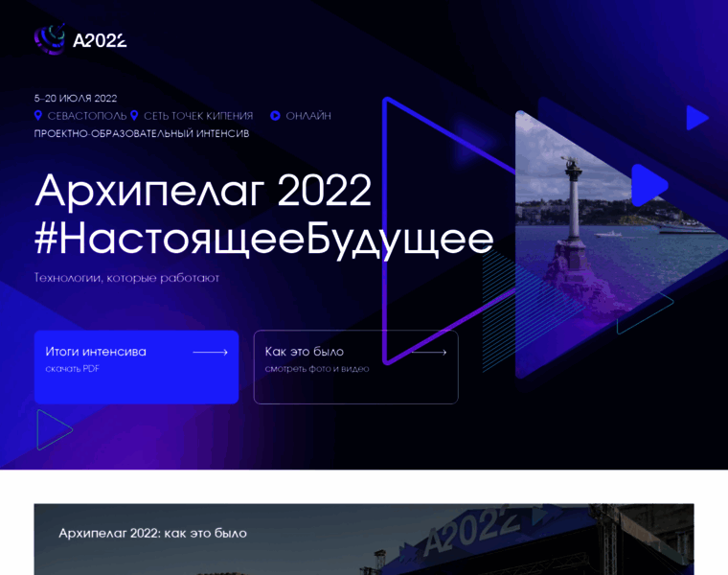
Task: Click the location pin beside Сеть точек кипения
Action: pos(134,115)
